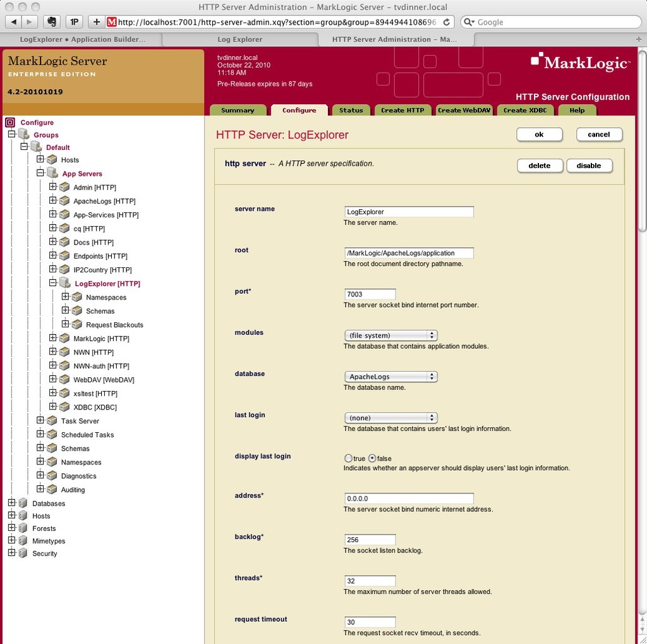Switch to LogExplorer Application Builder browser tab
Viewport: 647px width, 644px height.
(83, 39)
